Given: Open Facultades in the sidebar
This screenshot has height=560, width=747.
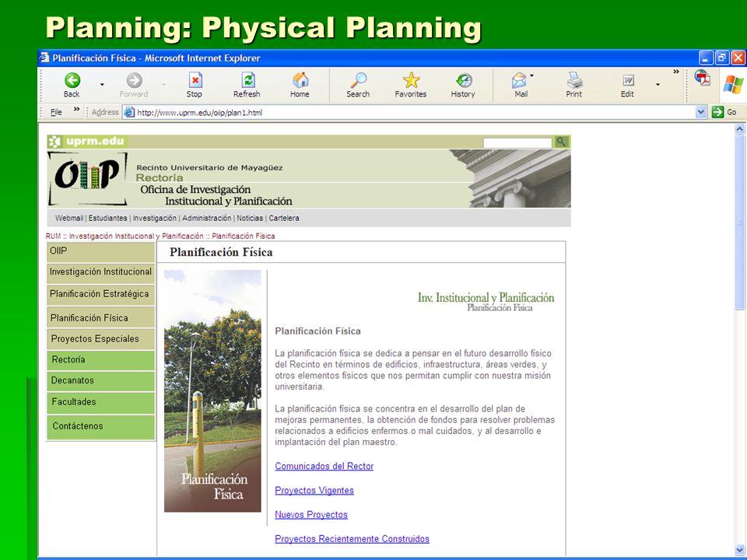Looking at the screenshot, I should [x=101, y=402].
